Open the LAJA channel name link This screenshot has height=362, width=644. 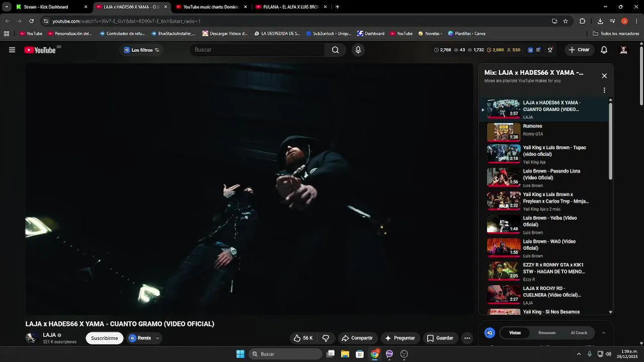coord(49,335)
